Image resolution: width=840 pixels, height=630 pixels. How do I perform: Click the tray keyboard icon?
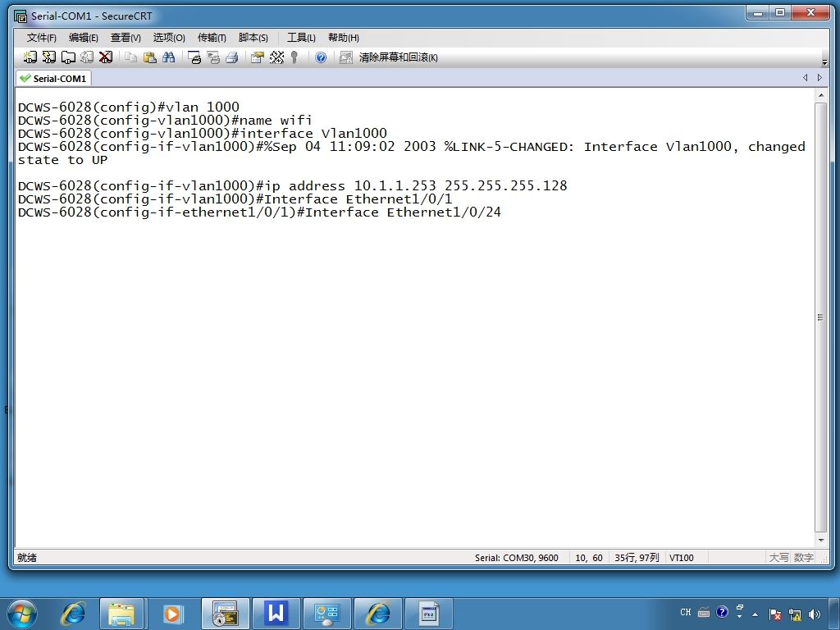[x=704, y=612]
